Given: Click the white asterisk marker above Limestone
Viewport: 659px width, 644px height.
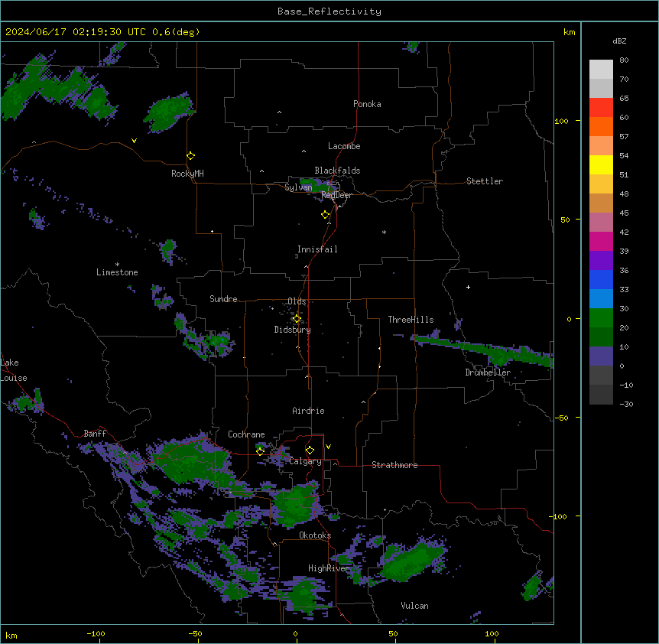Looking at the screenshot, I should (x=117, y=265).
